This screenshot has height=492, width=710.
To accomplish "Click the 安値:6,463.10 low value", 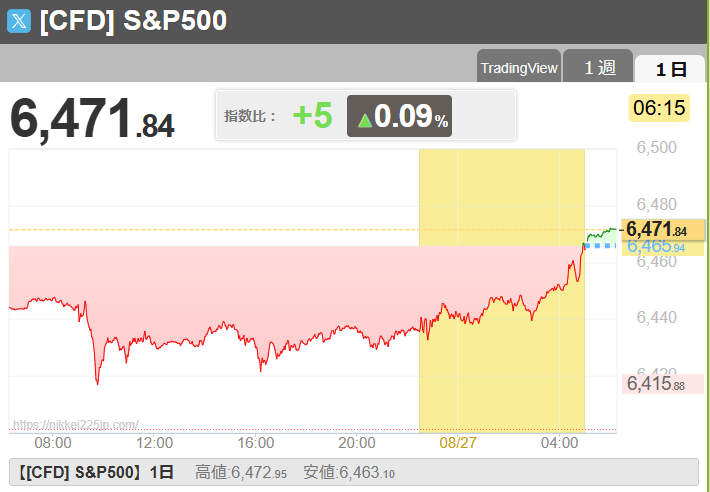I will pyautogui.click(x=349, y=473).
